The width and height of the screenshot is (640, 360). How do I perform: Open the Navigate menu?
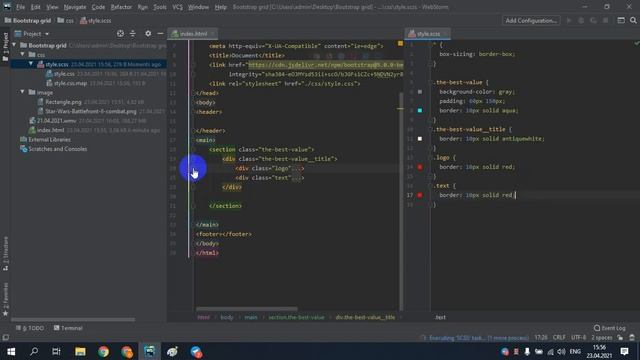tap(75, 7)
